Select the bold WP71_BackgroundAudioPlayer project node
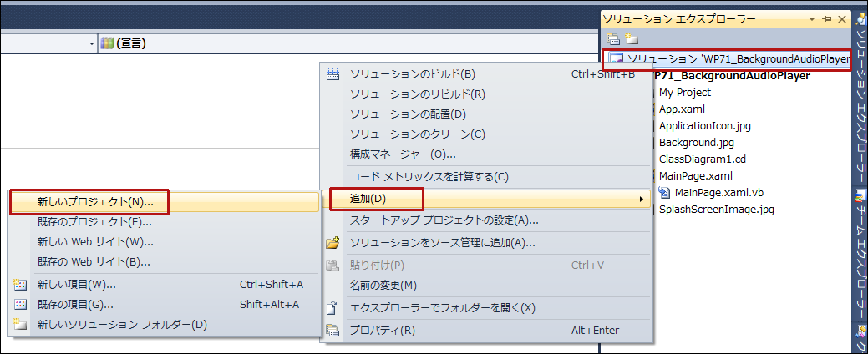 tap(733, 76)
